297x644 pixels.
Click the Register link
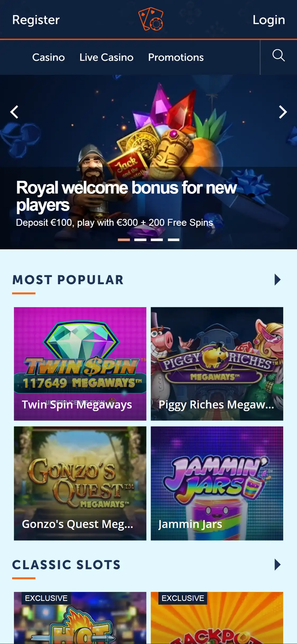tap(36, 20)
